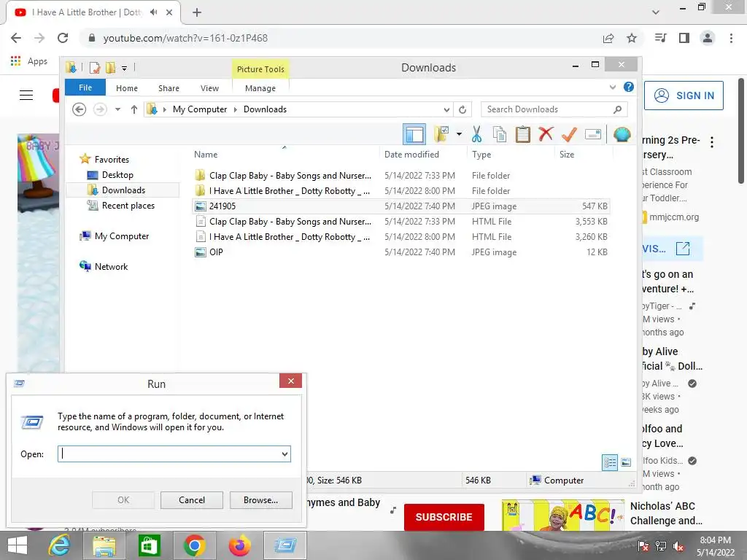This screenshot has width=747, height=560.
Task: Expand the folder options dropdown arrow
Action: [x=459, y=134]
